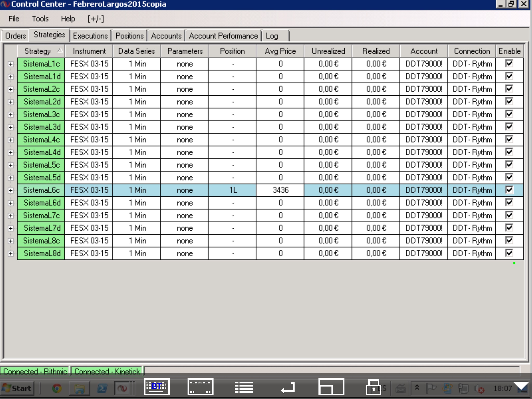Click the overlay window-resize icon
The height and width of the screenshot is (399, 532).
331,387
